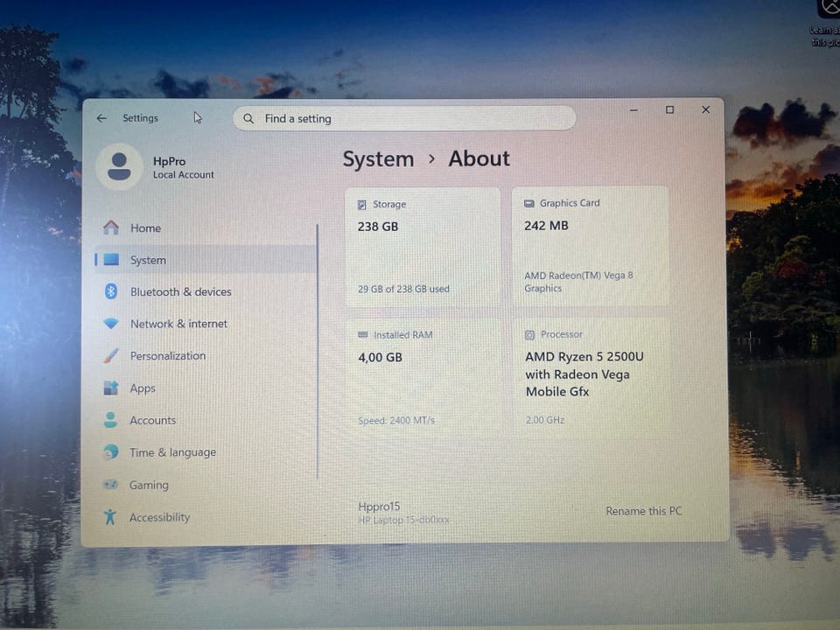Viewport: 840px width, 630px height.
Task: Click the Personalization paintbrush icon
Action: pyautogui.click(x=111, y=356)
